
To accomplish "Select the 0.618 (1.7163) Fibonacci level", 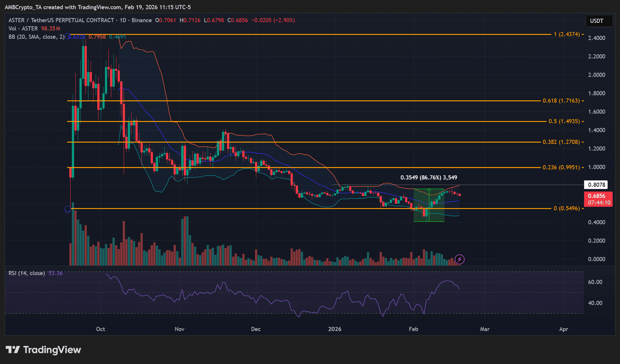I will [561, 101].
